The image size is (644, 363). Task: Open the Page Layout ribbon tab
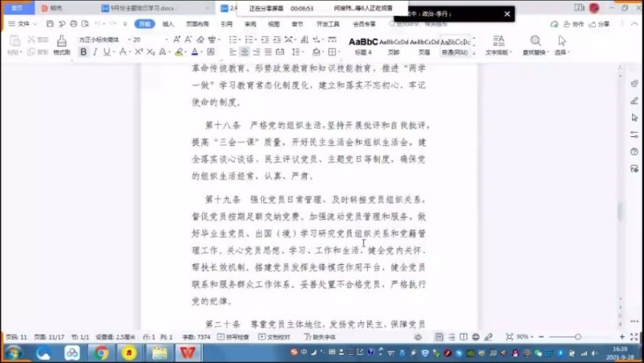tap(197, 24)
